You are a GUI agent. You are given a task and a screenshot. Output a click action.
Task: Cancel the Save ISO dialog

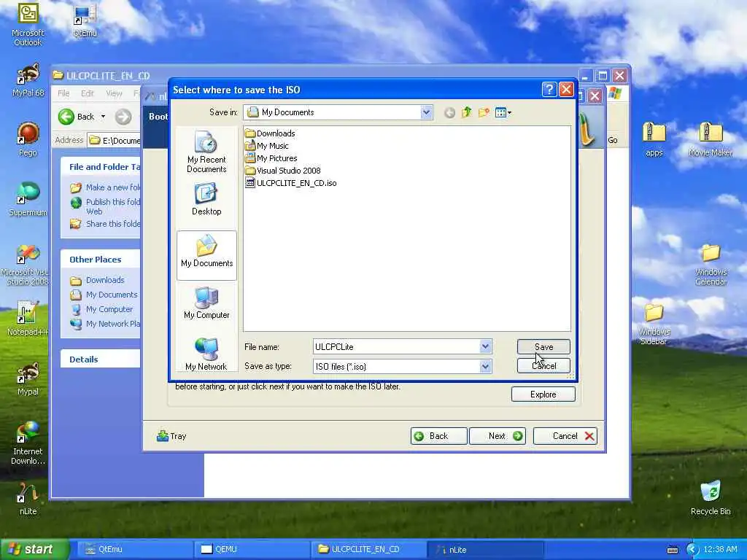543,366
